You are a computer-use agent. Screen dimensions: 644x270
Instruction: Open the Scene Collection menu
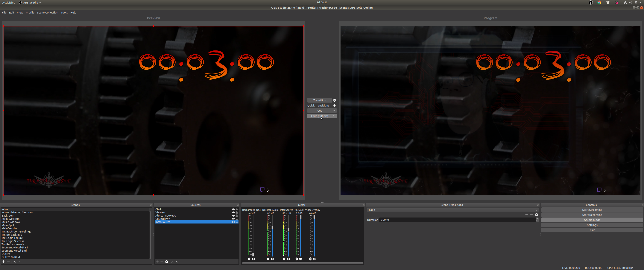coord(48,13)
